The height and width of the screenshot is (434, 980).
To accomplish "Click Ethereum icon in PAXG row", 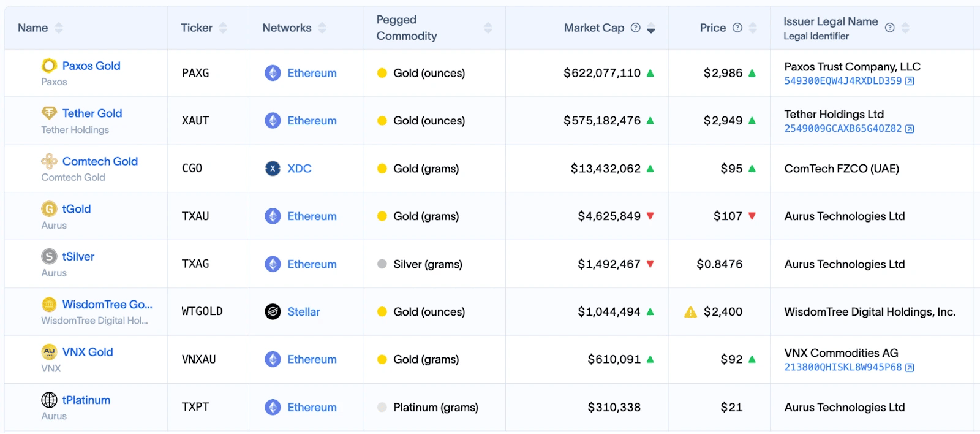I will click(x=273, y=73).
